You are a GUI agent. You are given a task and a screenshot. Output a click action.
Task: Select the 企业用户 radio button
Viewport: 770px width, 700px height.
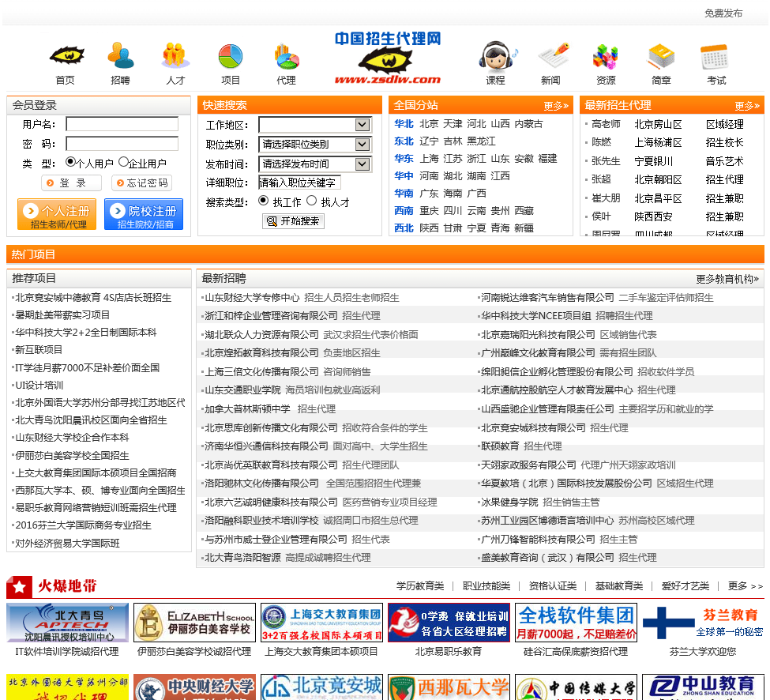(124, 162)
